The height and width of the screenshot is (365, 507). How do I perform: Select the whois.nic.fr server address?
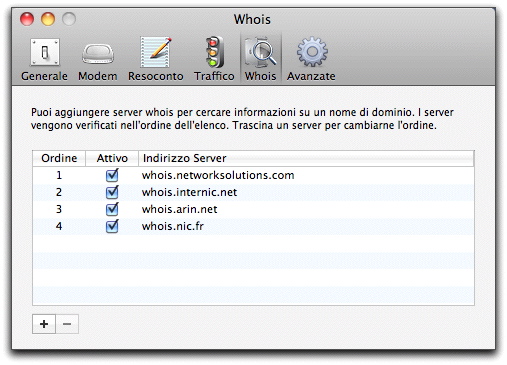click(x=173, y=226)
